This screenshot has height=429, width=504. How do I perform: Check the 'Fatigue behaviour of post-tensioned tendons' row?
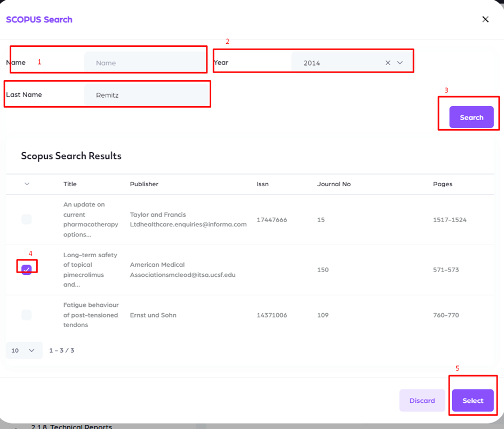tap(27, 315)
